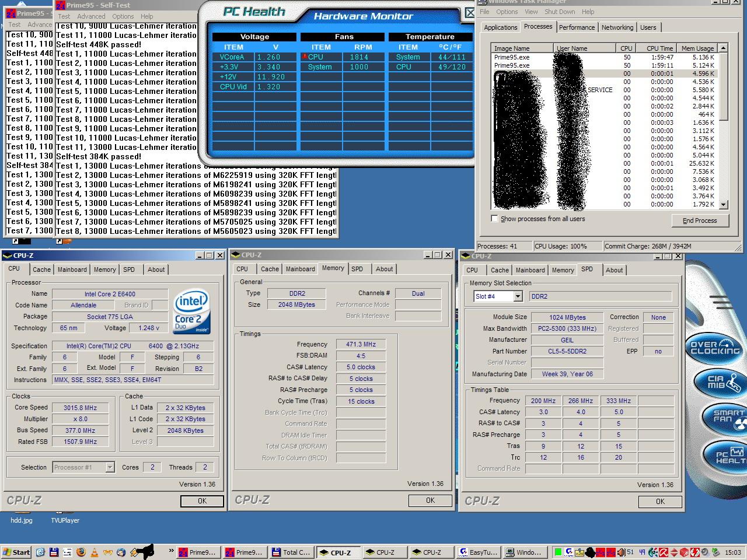Click the Intel Core 2 Duo logo
The image size is (747, 560).
click(x=192, y=312)
